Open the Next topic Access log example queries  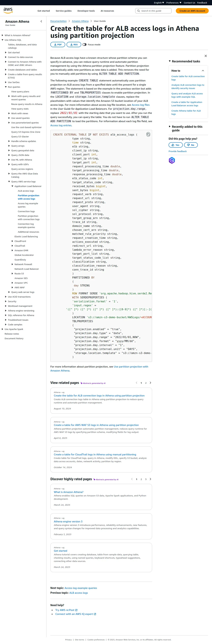[81, 588]
